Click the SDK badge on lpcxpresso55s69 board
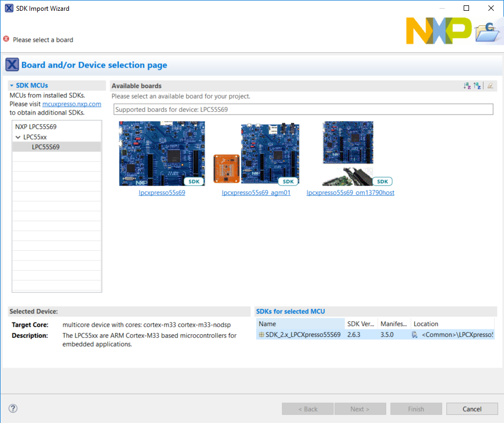 (194, 181)
